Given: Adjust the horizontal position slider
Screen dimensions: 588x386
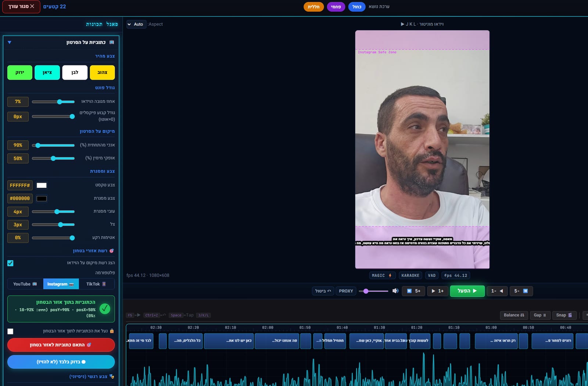Looking at the screenshot, I should click(53, 158).
